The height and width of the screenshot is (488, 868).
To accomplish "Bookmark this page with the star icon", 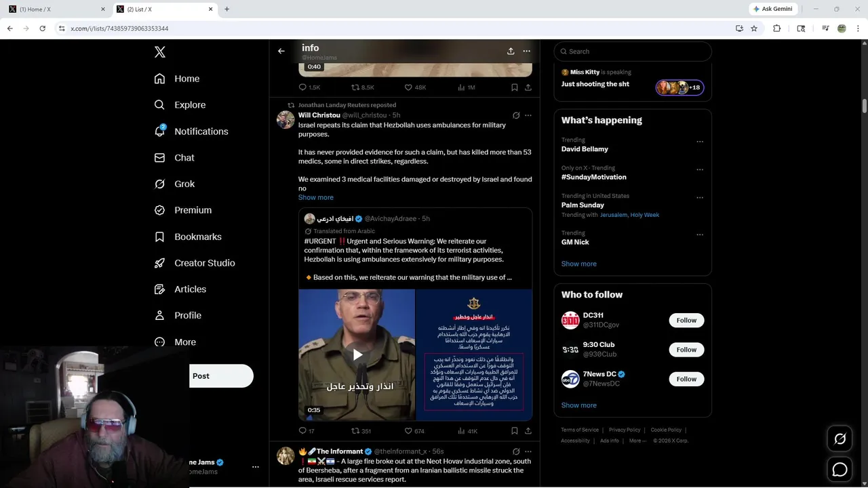I will tap(754, 28).
